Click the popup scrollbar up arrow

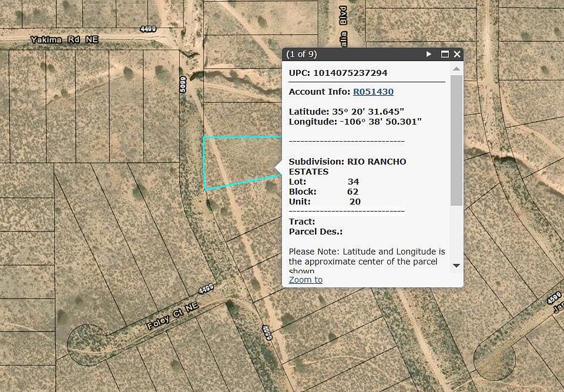point(456,69)
